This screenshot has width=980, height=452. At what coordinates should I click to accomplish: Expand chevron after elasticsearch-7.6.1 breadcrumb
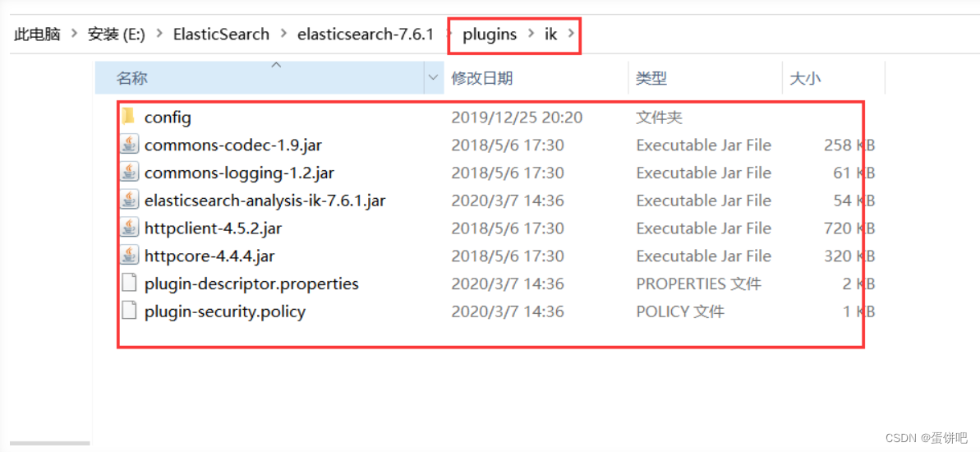(x=449, y=34)
